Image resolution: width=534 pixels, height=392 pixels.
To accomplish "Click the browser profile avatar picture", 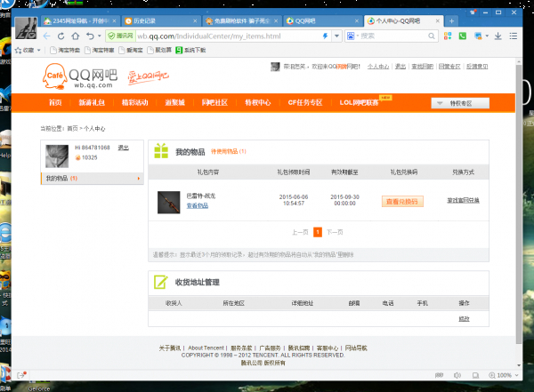I will click(26, 28).
